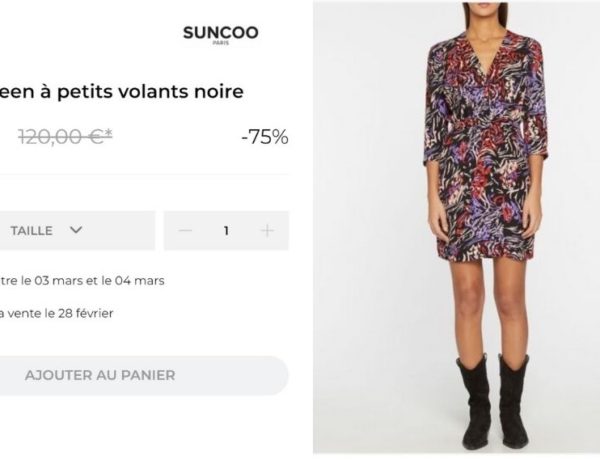This screenshot has width=600, height=460.
Task: Click the black suede boots in photo
Action: tap(493, 401)
